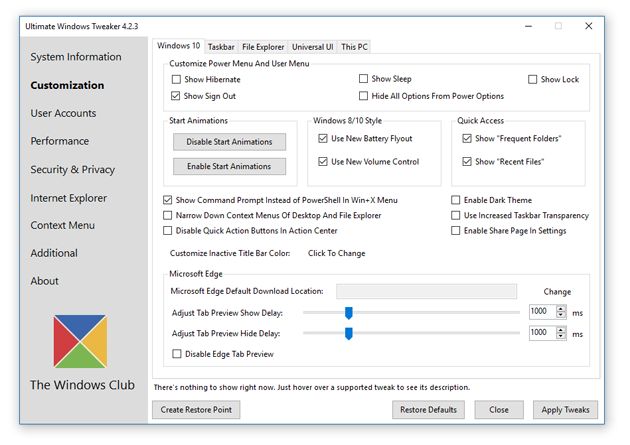Switch to File Explorer tab
Screen dimensions: 630x445
click(263, 47)
